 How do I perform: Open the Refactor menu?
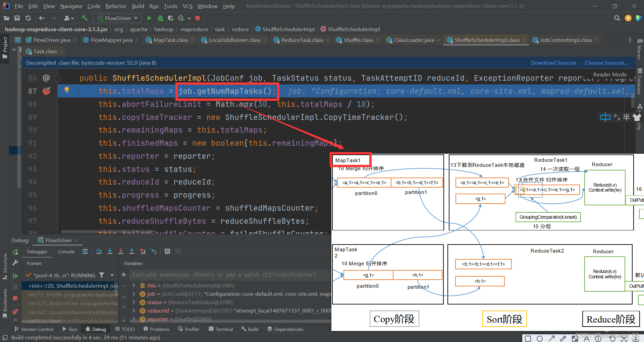click(116, 6)
